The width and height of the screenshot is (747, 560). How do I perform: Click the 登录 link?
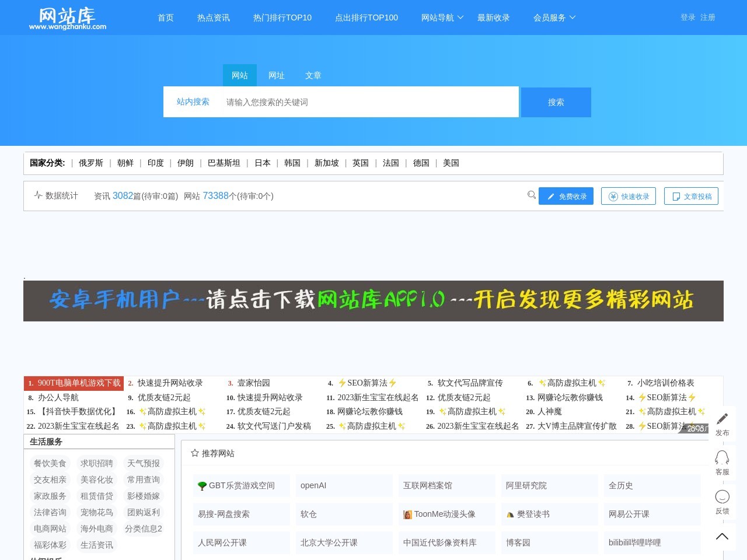pyautogui.click(x=688, y=17)
